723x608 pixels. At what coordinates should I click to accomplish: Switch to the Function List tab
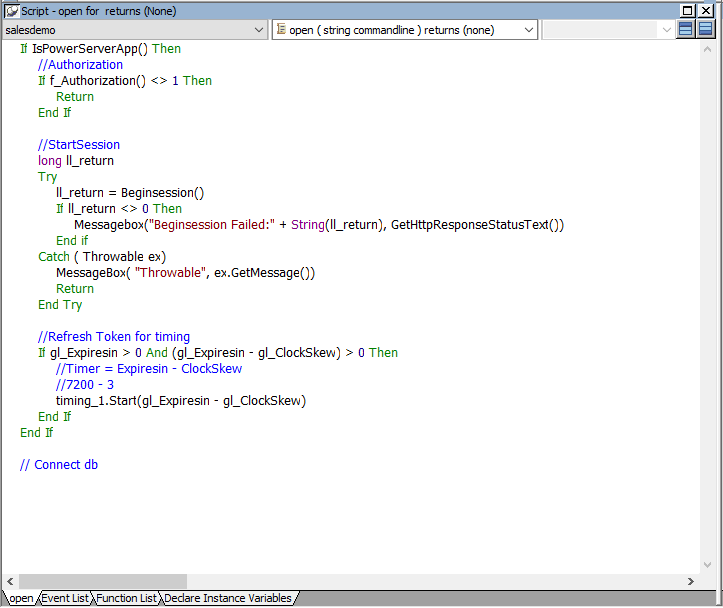click(x=126, y=598)
